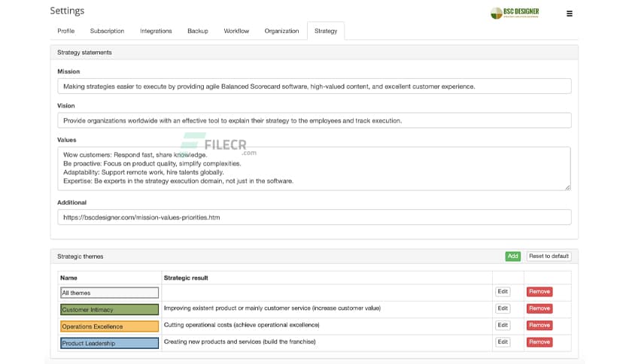The height and width of the screenshot is (364, 629).
Task: Select the Backup tab
Action: click(198, 31)
